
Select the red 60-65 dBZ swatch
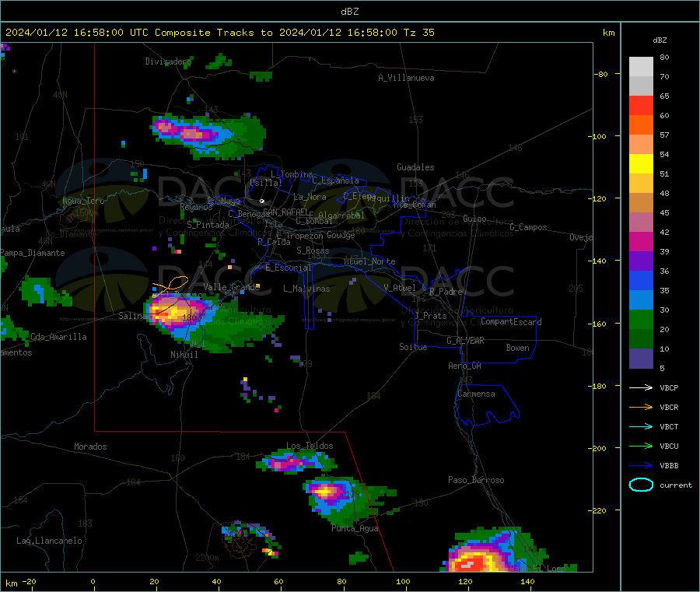click(x=641, y=105)
